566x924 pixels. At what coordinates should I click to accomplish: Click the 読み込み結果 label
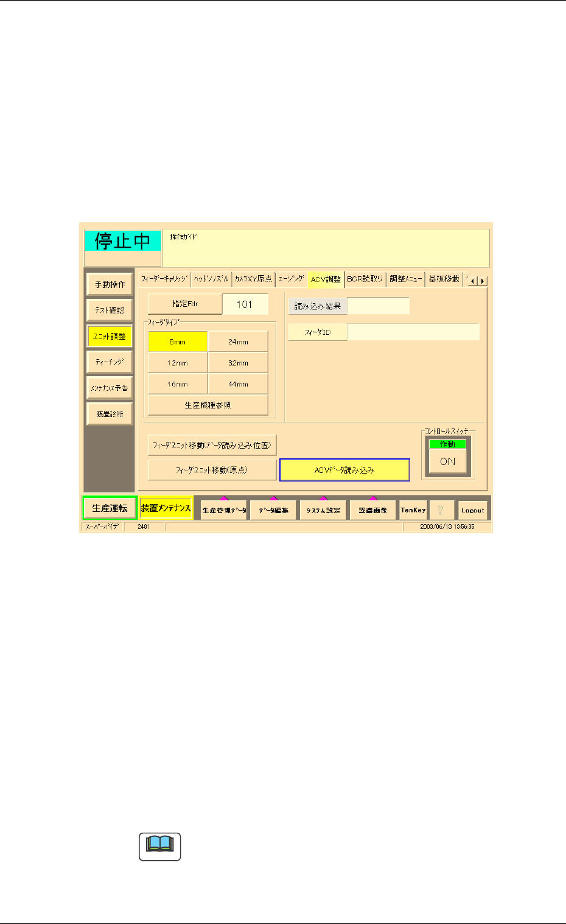click(x=318, y=306)
